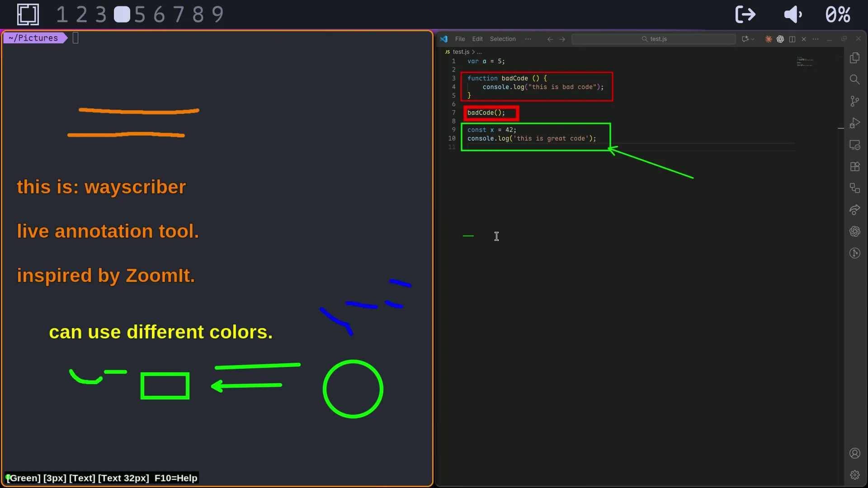Toggle the split editor layout
Viewport: 868px width, 488px height.
pyautogui.click(x=793, y=39)
